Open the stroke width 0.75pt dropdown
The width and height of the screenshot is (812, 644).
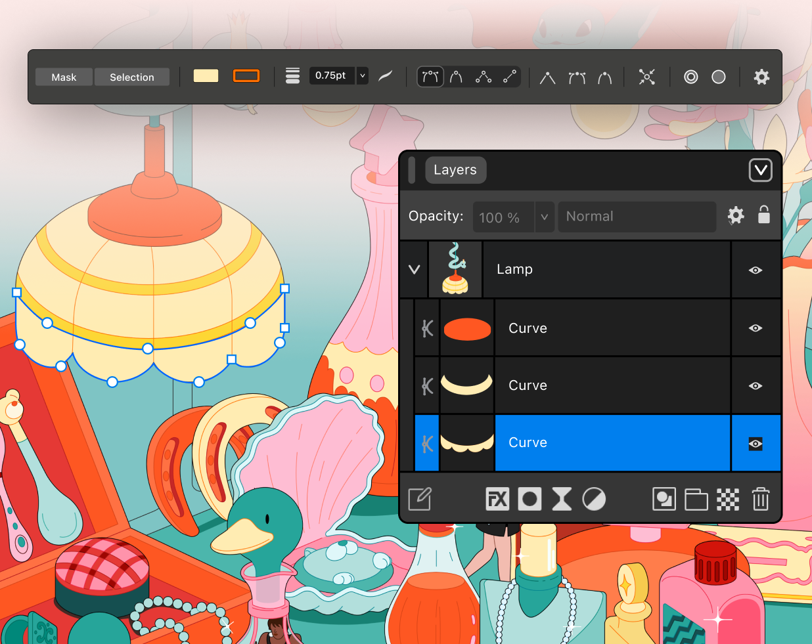(x=362, y=75)
